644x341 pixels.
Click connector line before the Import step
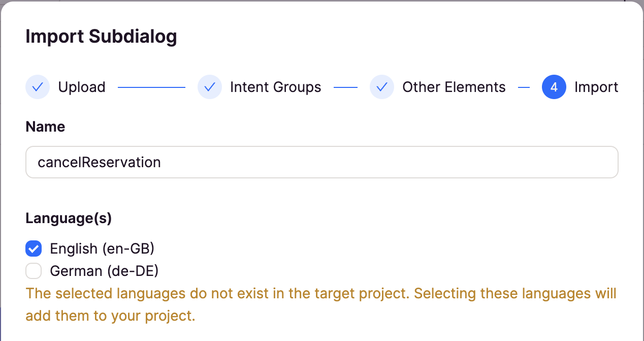click(x=524, y=87)
